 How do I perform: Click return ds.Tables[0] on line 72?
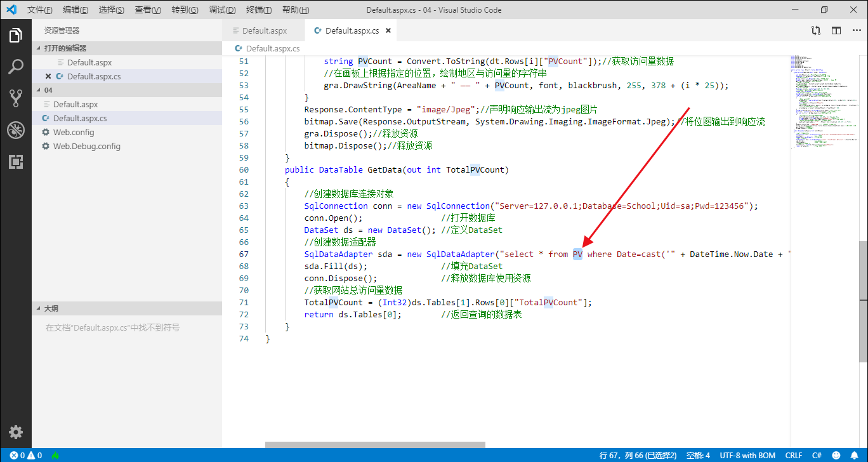click(x=353, y=314)
